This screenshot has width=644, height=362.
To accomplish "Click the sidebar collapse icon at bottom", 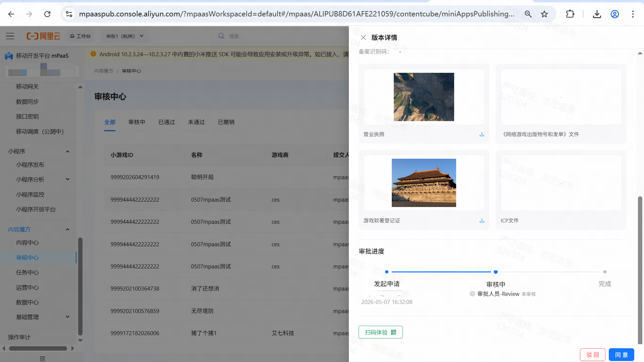I will (42, 359).
